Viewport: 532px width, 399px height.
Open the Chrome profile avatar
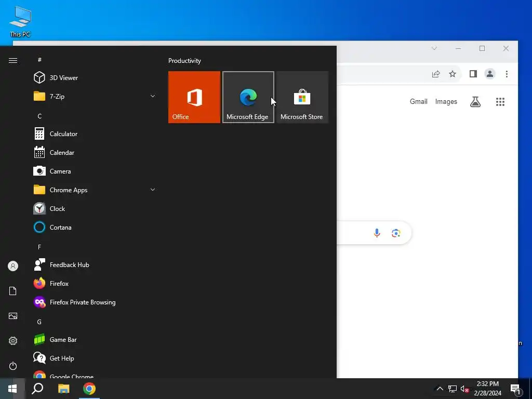[489, 74]
